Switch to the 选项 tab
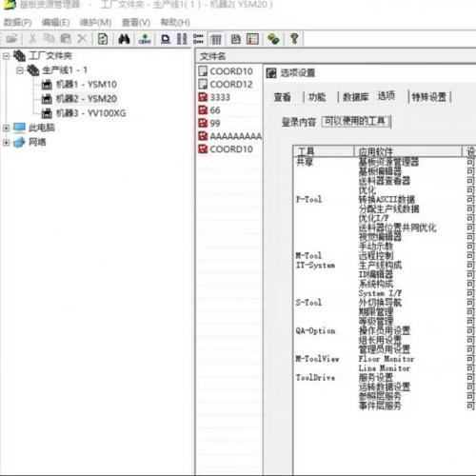This screenshot has width=476, height=476. pyautogui.click(x=387, y=95)
